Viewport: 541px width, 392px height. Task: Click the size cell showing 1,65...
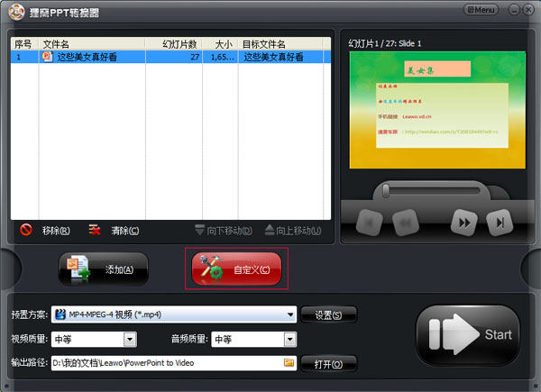coord(220,57)
